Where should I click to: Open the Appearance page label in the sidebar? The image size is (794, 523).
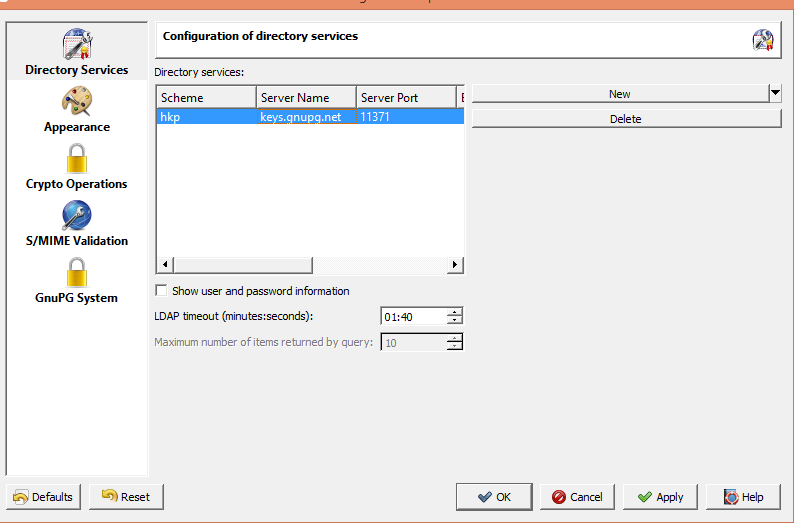[77, 127]
